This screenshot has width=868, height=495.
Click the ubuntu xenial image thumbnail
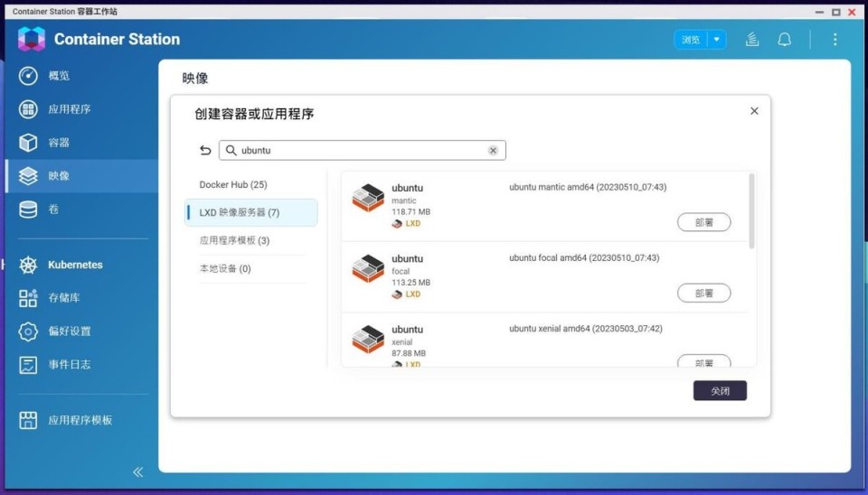(x=368, y=340)
